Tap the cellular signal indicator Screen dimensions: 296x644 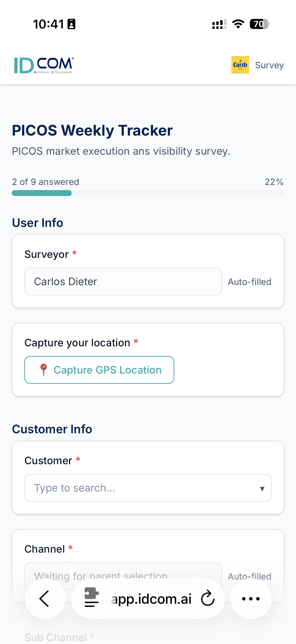pos(219,24)
